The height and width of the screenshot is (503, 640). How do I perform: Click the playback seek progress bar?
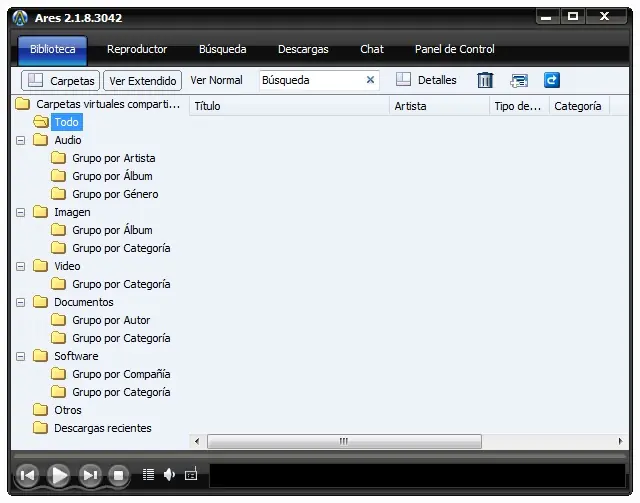tap(319, 456)
